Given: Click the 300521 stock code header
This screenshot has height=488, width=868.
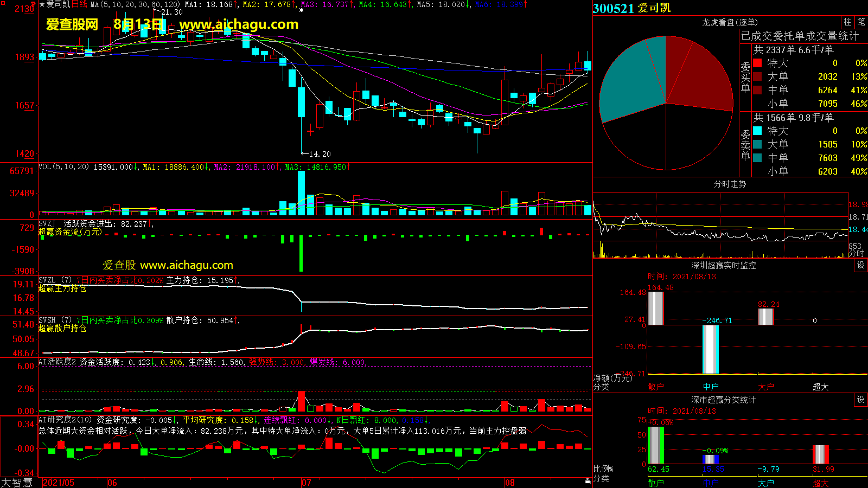Looking at the screenshot, I should (x=613, y=8).
